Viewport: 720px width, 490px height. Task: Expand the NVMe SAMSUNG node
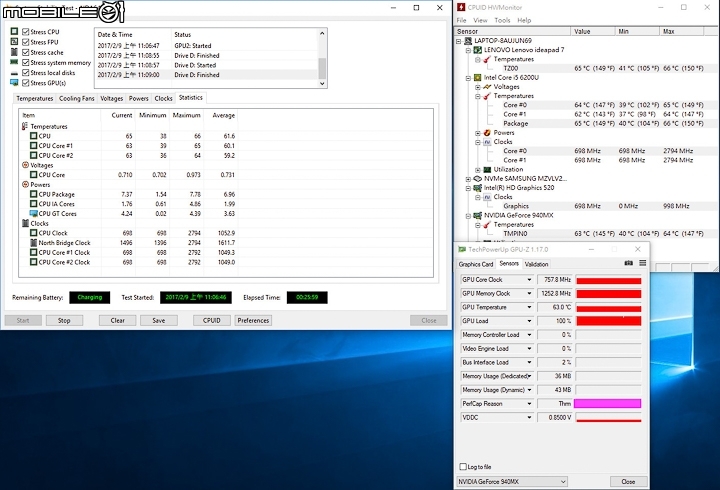468,179
